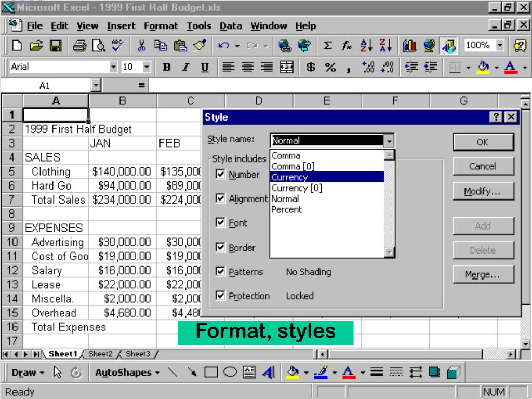Screen dimensions: 532x399
Task: Click Sort Descending Z-A icon
Action: pyautogui.click(x=385, y=46)
